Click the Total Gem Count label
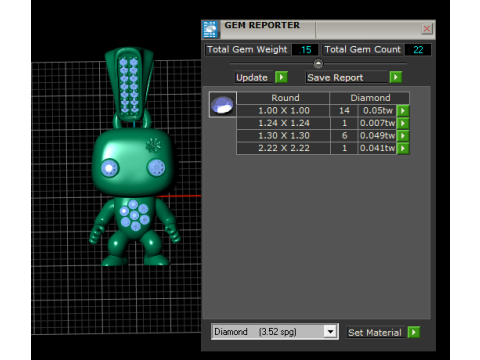Screen dimensions: 480x360 (363, 50)
